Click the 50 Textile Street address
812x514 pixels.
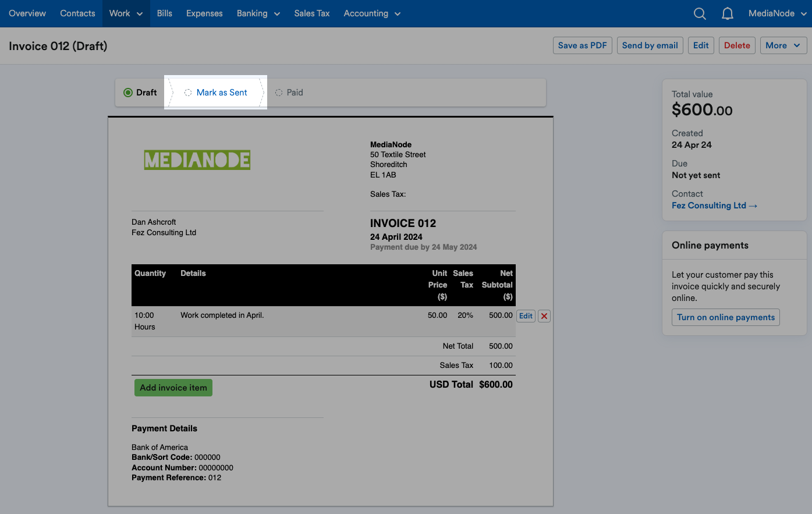(398, 154)
